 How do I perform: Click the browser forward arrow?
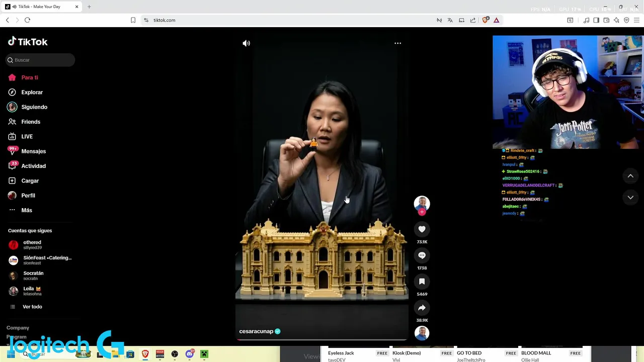coord(17,20)
